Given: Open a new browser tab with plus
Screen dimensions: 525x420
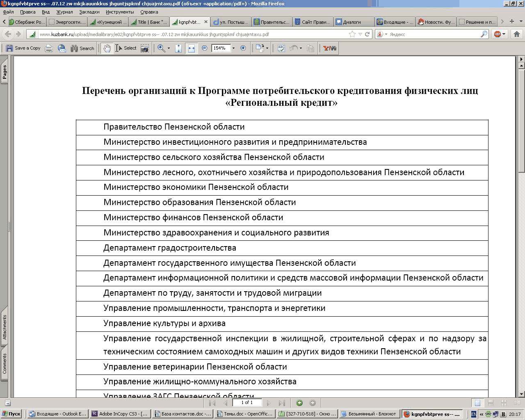Looking at the screenshot, I should (x=511, y=21).
